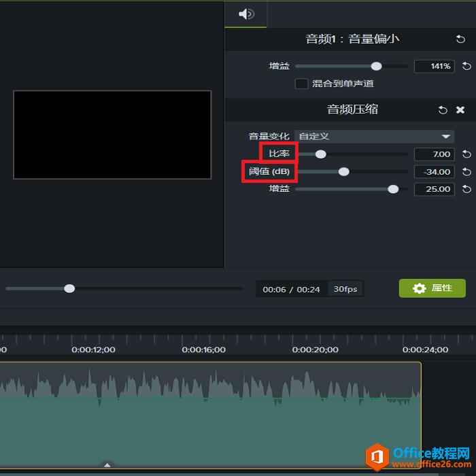This screenshot has width=476, height=476.
Task: Click the black preview canvas
Action: [x=112, y=135]
